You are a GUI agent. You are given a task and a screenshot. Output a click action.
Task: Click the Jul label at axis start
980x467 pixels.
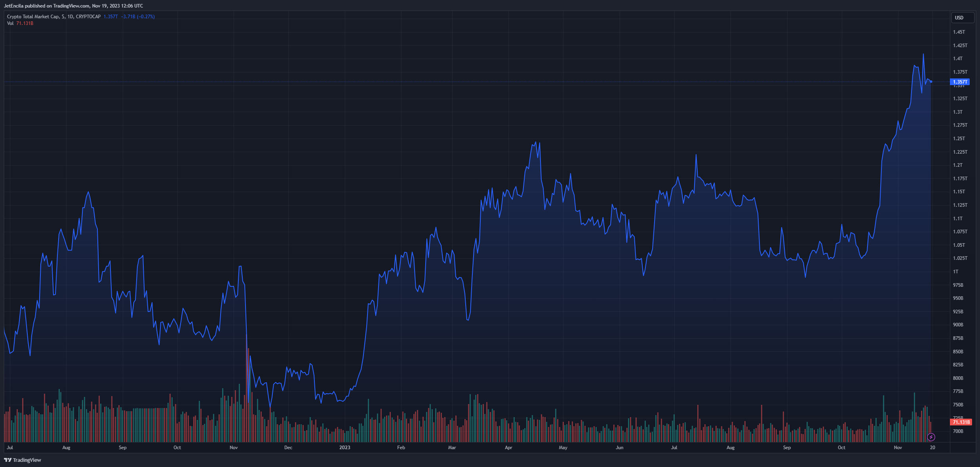point(10,448)
